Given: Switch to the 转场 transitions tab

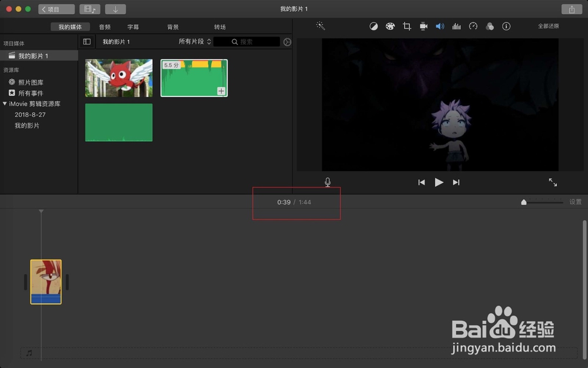Looking at the screenshot, I should click(x=220, y=27).
